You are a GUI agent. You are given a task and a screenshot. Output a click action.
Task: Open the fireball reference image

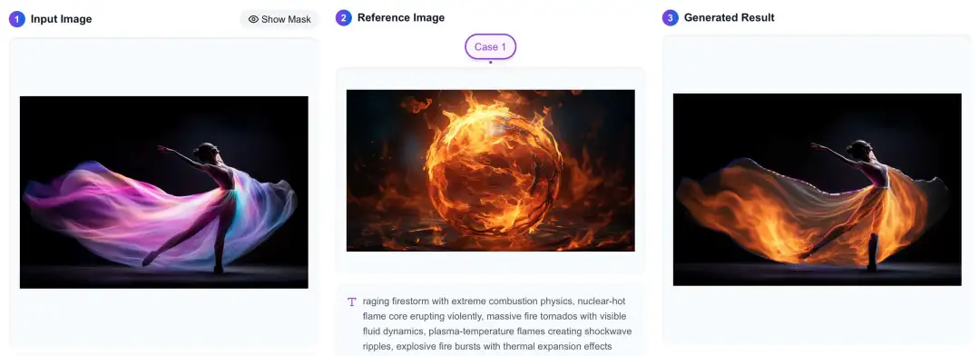491,170
